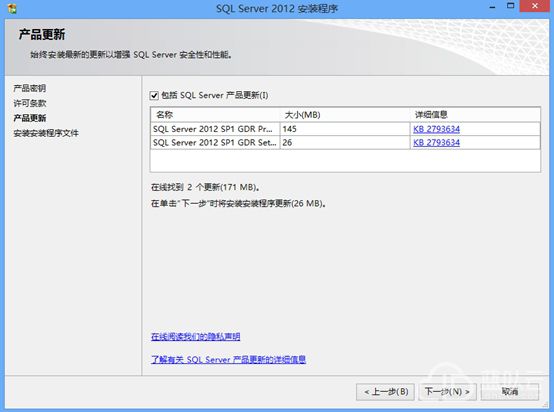Open 了解有关 SQL Server 产品更新的详细信息 link

pos(228,360)
